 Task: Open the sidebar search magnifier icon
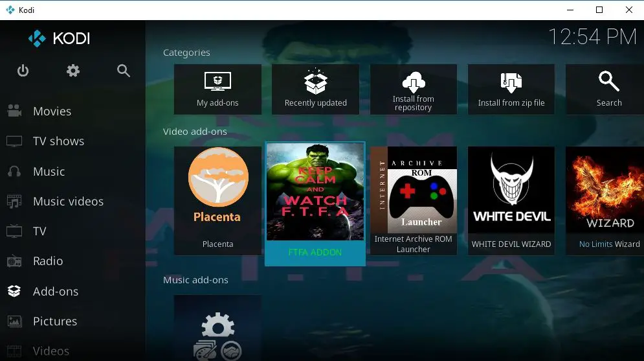coord(123,71)
